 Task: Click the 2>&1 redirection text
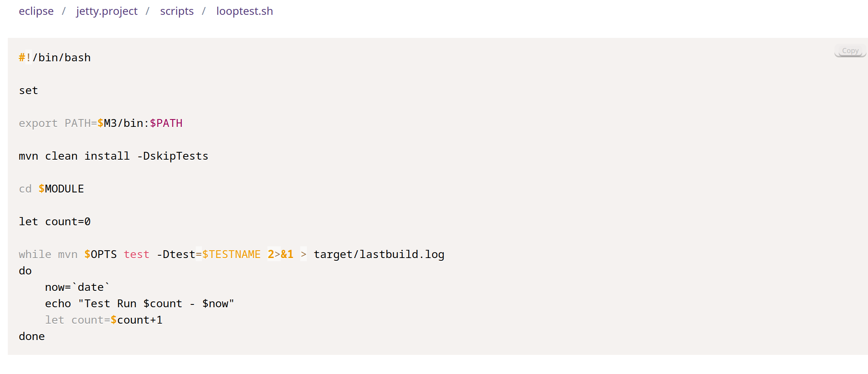tap(280, 255)
